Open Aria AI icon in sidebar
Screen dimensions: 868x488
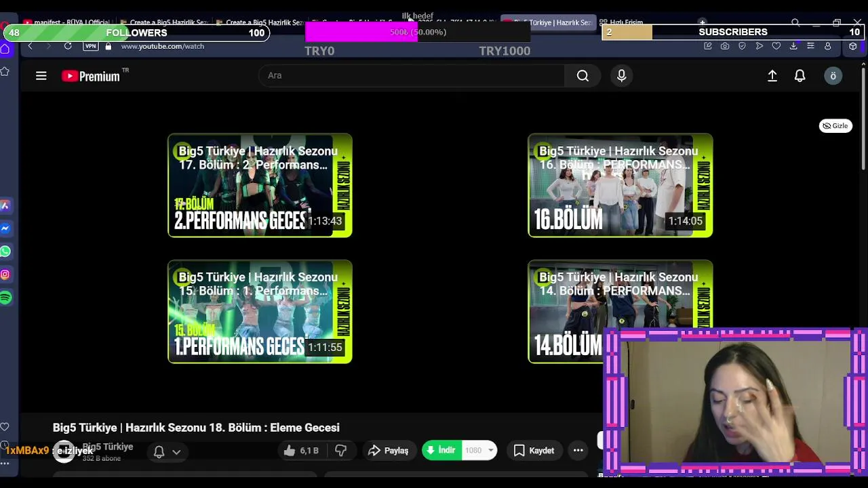tap(5, 205)
